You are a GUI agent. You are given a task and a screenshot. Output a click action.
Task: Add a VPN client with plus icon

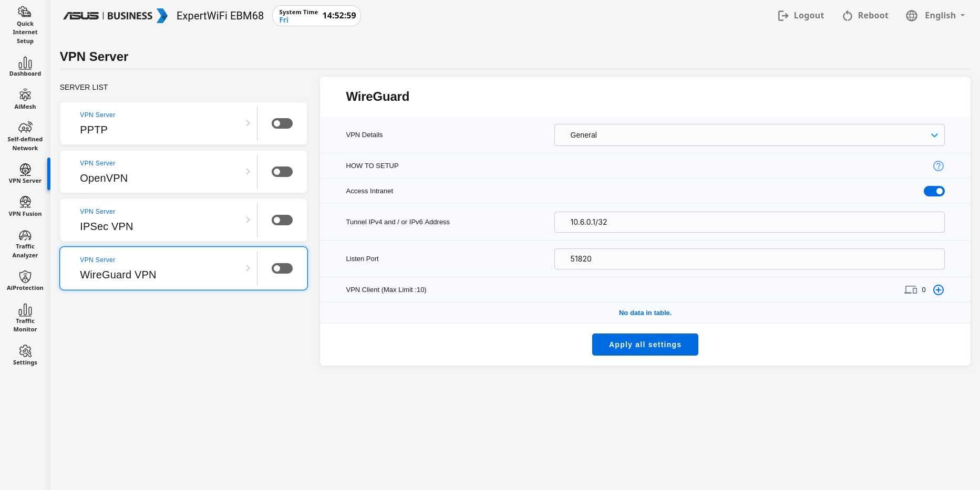click(938, 290)
